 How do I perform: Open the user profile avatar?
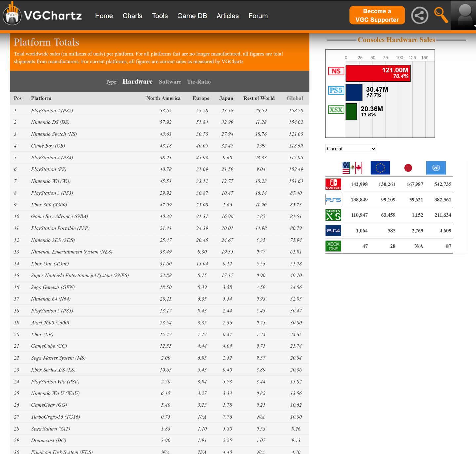tap(464, 15)
